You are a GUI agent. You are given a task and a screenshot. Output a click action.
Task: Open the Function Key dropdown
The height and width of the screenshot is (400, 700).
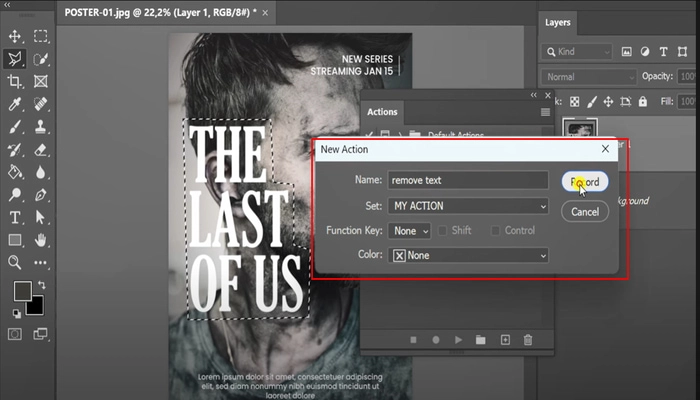409,231
